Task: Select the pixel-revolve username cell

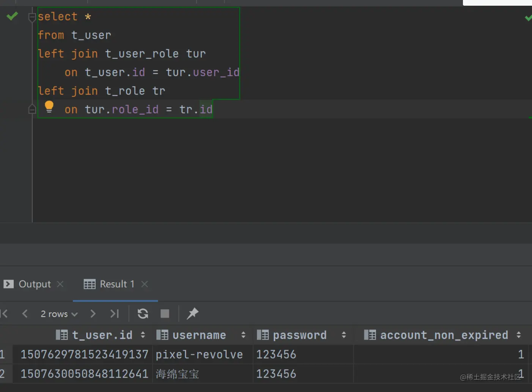Action: 203,354
